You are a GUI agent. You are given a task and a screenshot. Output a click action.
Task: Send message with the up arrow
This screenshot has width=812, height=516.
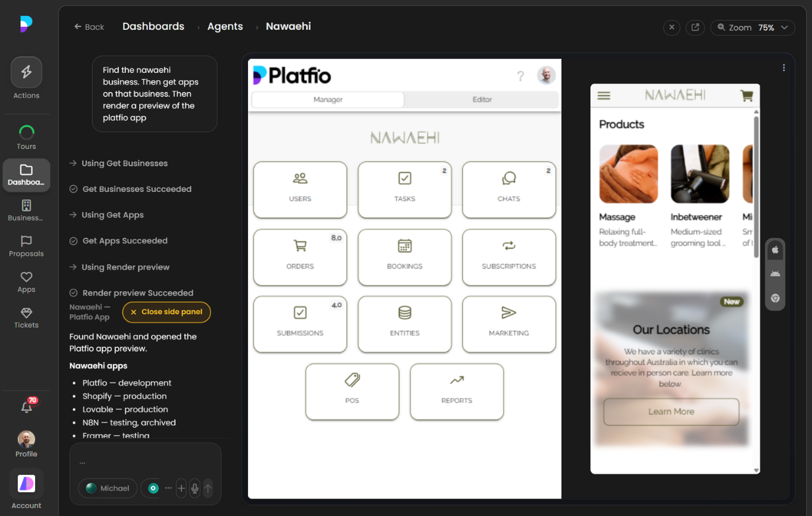click(208, 488)
